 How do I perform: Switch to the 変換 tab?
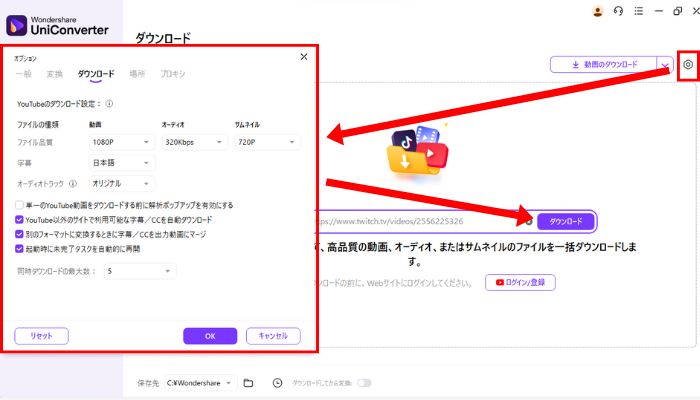tap(54, 74)
